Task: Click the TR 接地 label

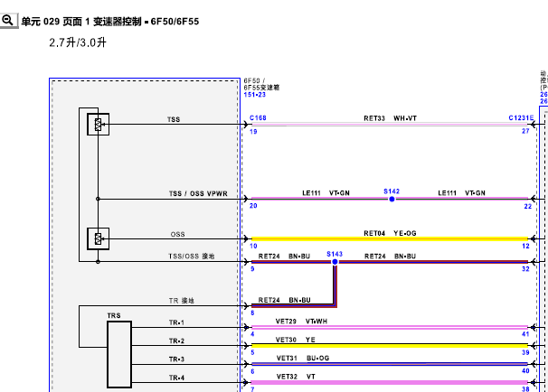Action: point(182,301)
